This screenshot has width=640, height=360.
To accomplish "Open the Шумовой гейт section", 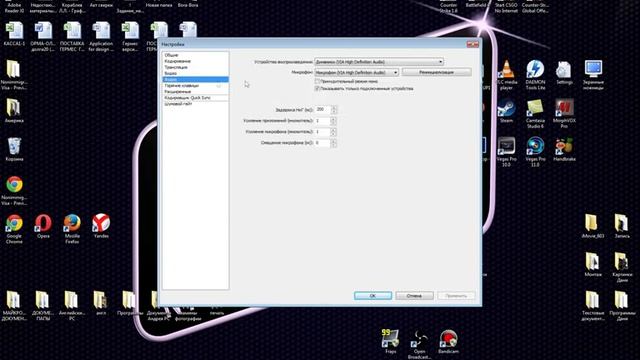I will click(x=196, y=104).
